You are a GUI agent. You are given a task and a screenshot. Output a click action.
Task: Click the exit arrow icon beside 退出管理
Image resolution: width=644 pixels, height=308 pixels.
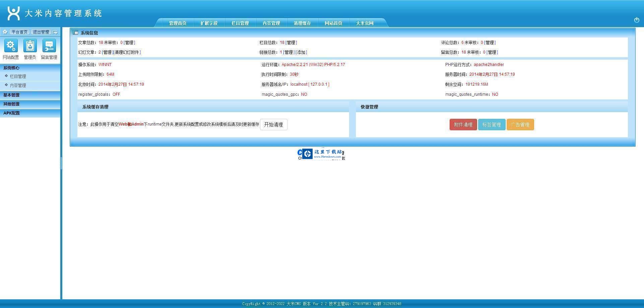pyautogui.click(x=55, y=32)
